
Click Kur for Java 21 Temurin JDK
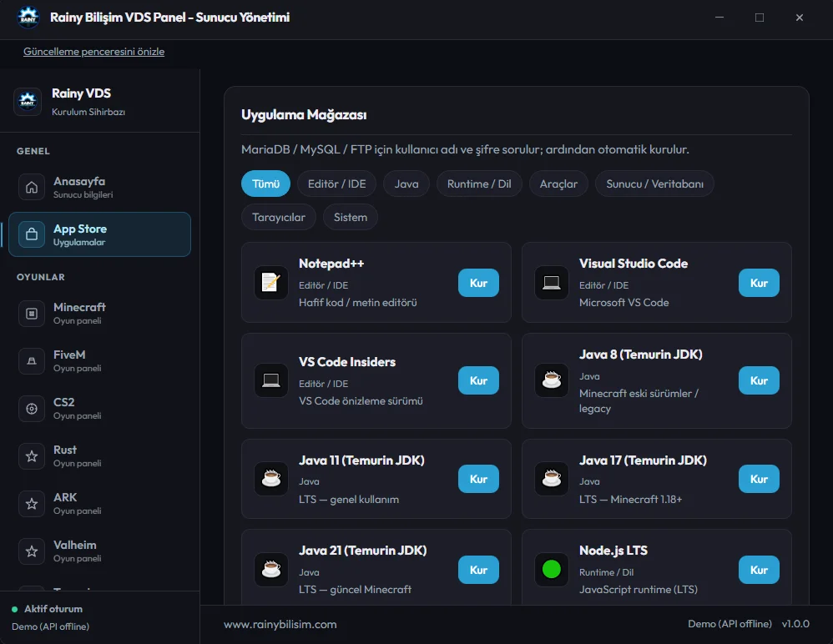click(x=478, y=570)
